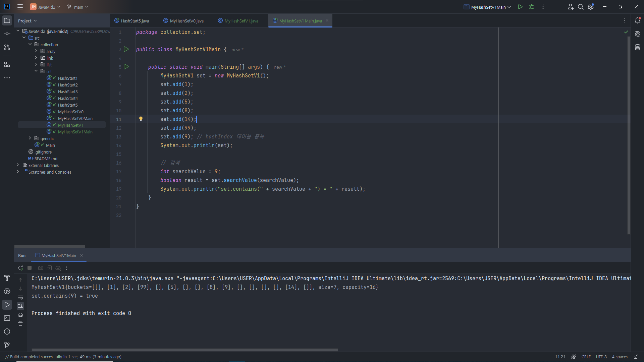Click CRLF line separator in status bar
This screenshot has width=644, height=362.
coord(586,357)
